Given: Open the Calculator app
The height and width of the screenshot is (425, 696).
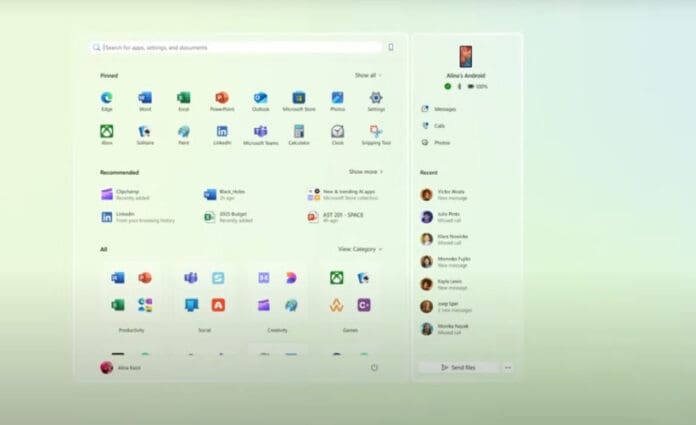Looking at the screenshot, I should point(299,132).
